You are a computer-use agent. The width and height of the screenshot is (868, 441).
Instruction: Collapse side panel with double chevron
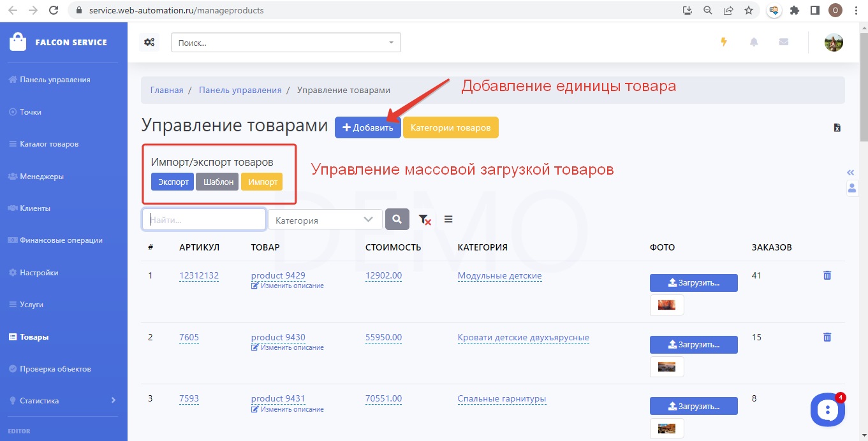coord(850,173)
